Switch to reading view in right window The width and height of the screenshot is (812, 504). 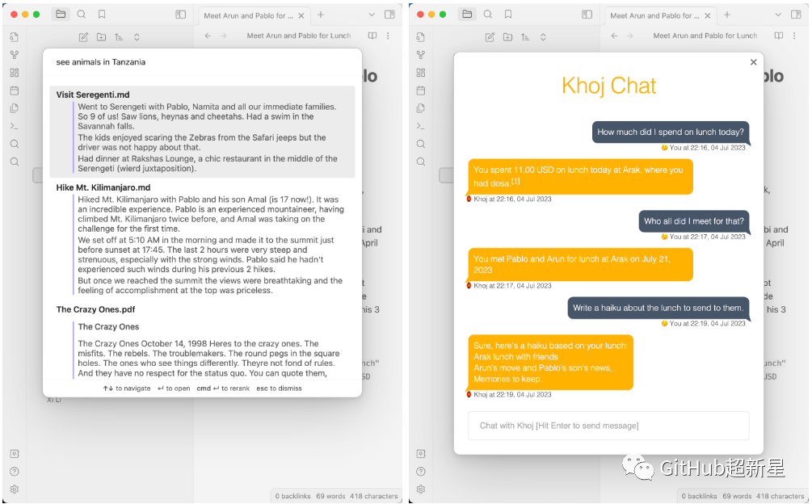coord(778,36)
